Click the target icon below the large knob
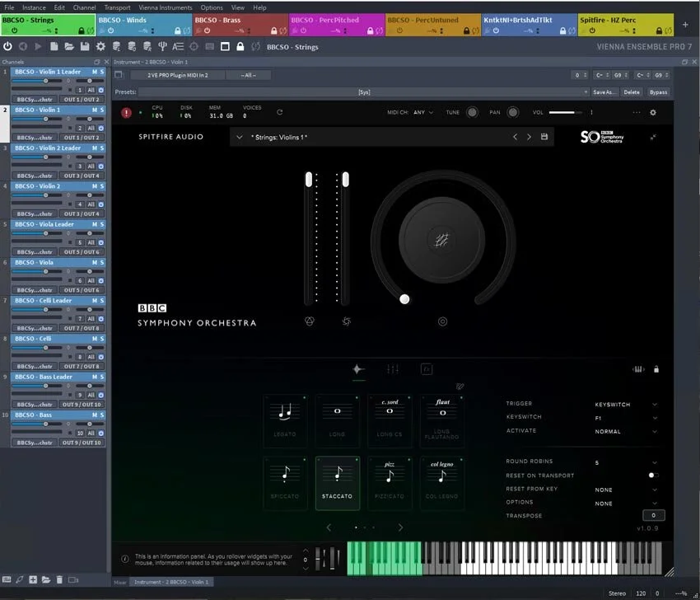700x600 pixels. click(442, 321)
